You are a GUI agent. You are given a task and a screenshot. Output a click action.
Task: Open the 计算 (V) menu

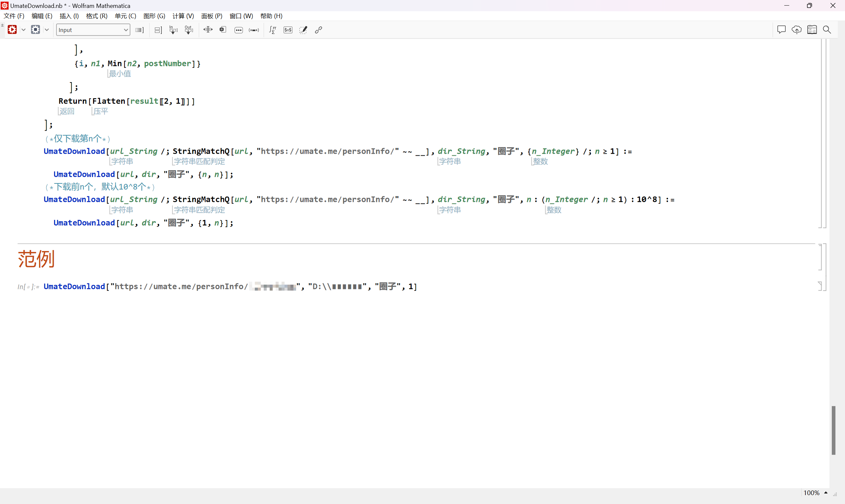(x=183, y=16)
